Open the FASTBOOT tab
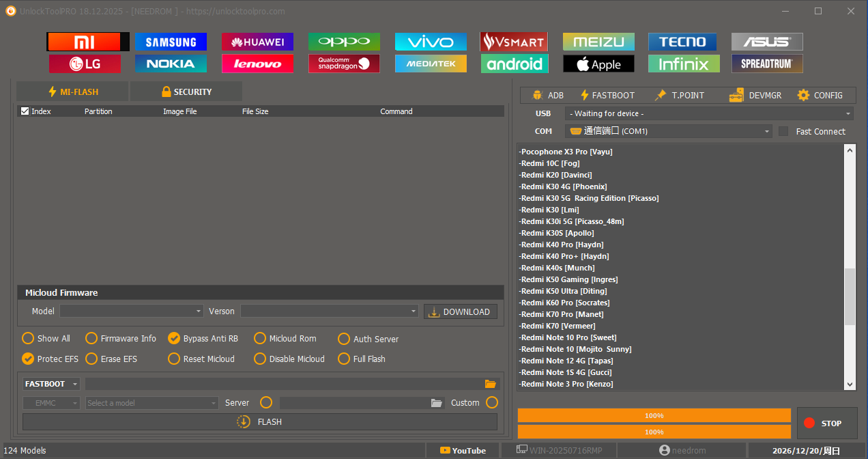Screen dimensions: 868x459 click(607, 96)
